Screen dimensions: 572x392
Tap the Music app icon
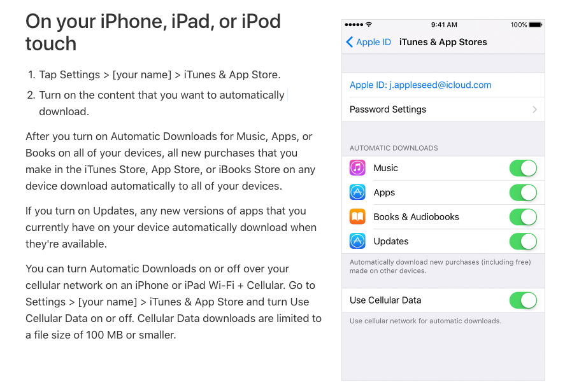pos(357,168)
